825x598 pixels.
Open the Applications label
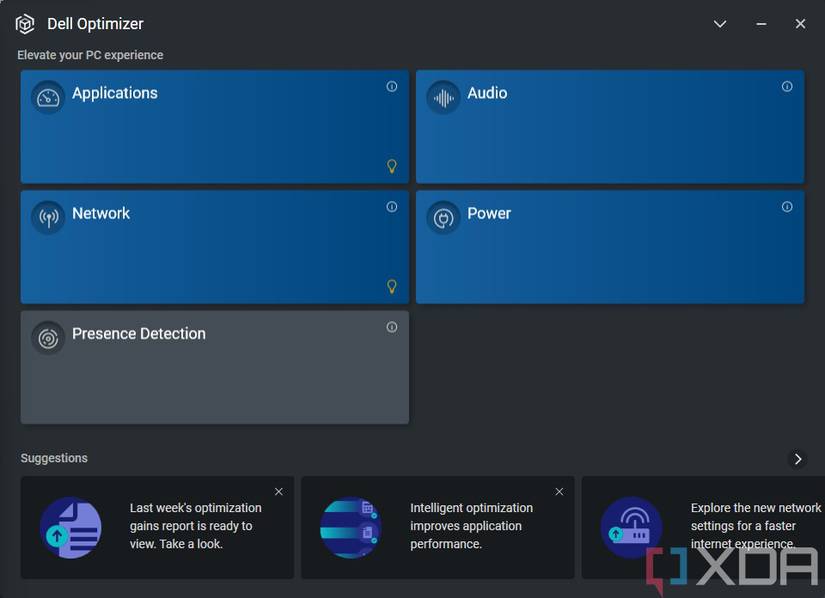(115, 93)
